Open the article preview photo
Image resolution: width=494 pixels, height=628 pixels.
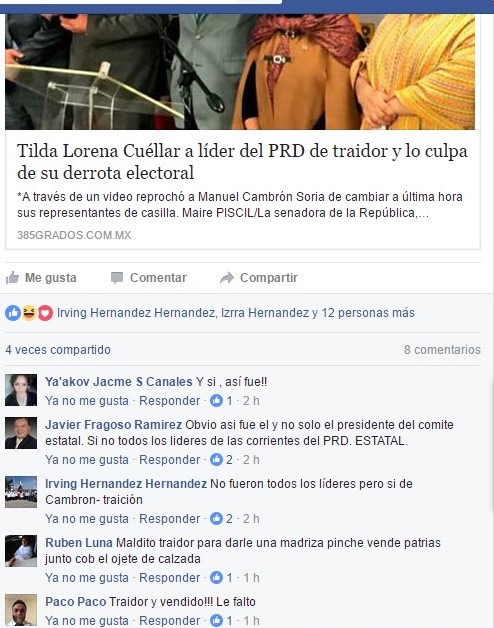click(240, 72)
